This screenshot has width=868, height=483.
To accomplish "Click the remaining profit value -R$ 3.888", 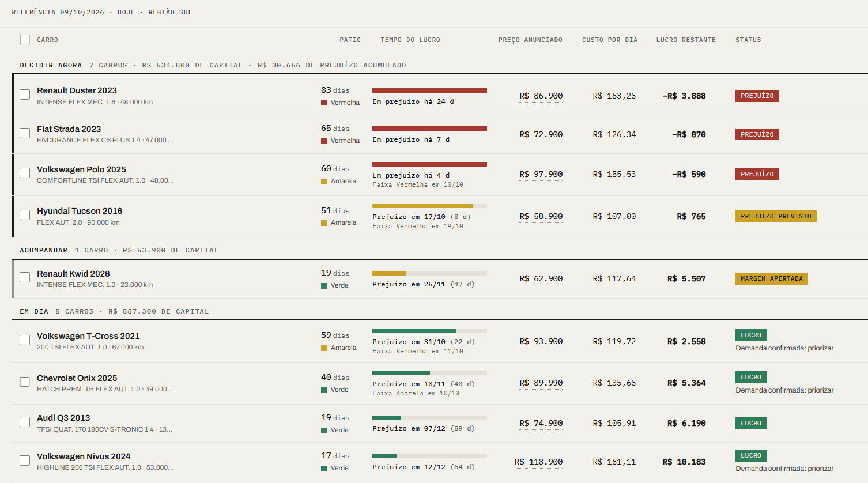I will point(684,96).
